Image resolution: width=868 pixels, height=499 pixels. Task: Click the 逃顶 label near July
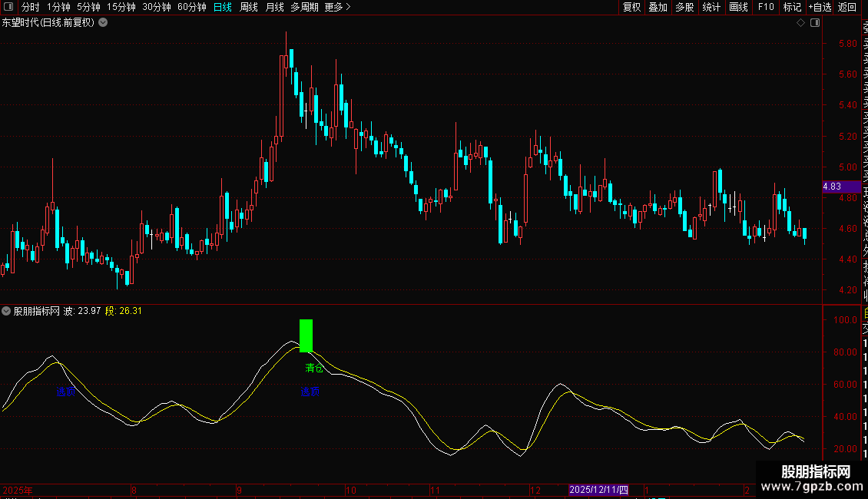point(65,392)
